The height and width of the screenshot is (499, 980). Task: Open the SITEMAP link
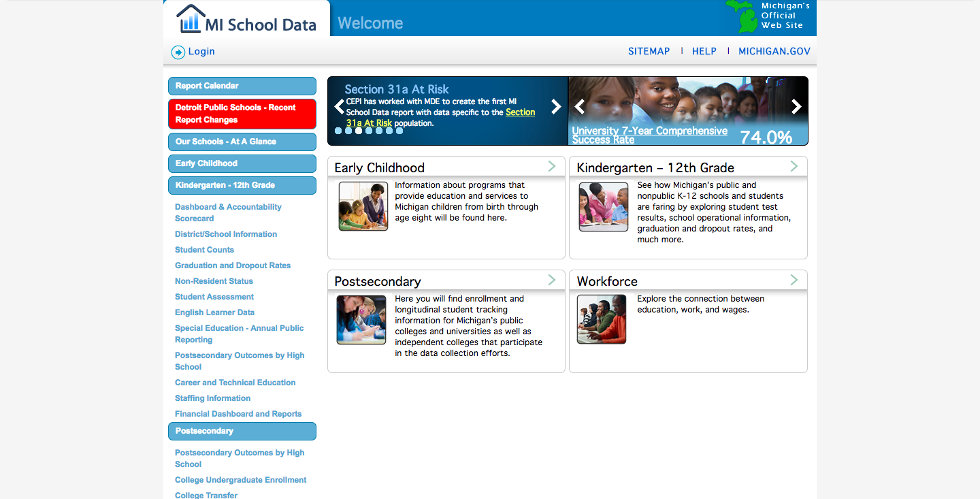point(649,51)
